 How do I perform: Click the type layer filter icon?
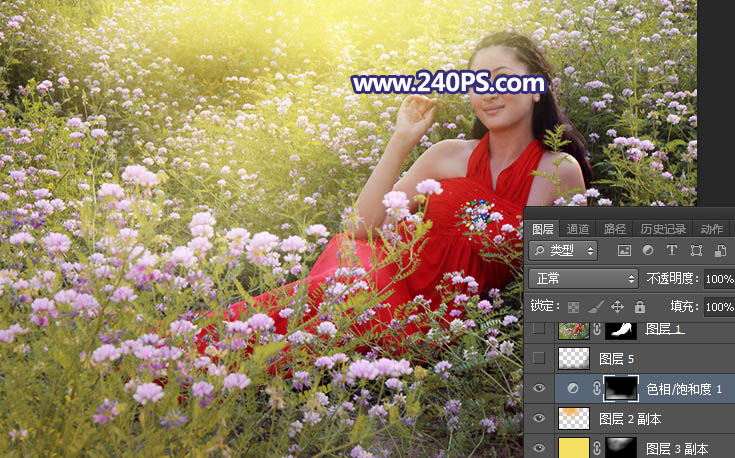pos(671,251)
